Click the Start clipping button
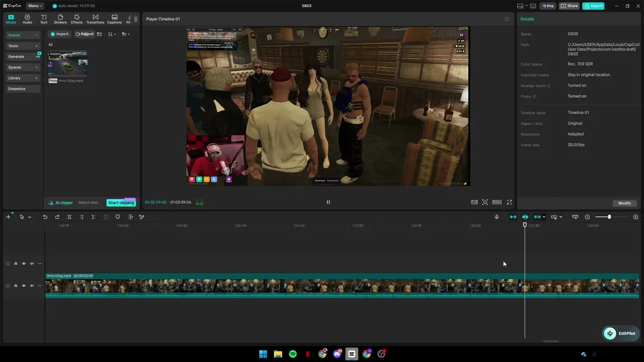Viewport: 644px width, 362px height. tap(121, 203)
